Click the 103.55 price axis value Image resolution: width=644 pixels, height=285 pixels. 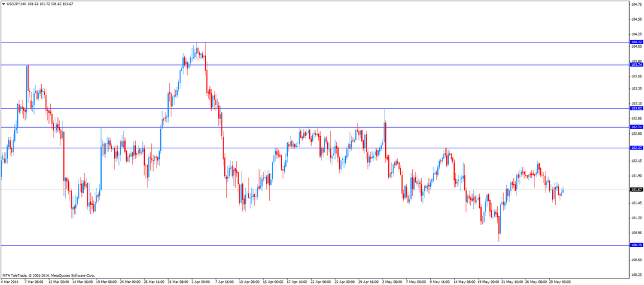637,77
